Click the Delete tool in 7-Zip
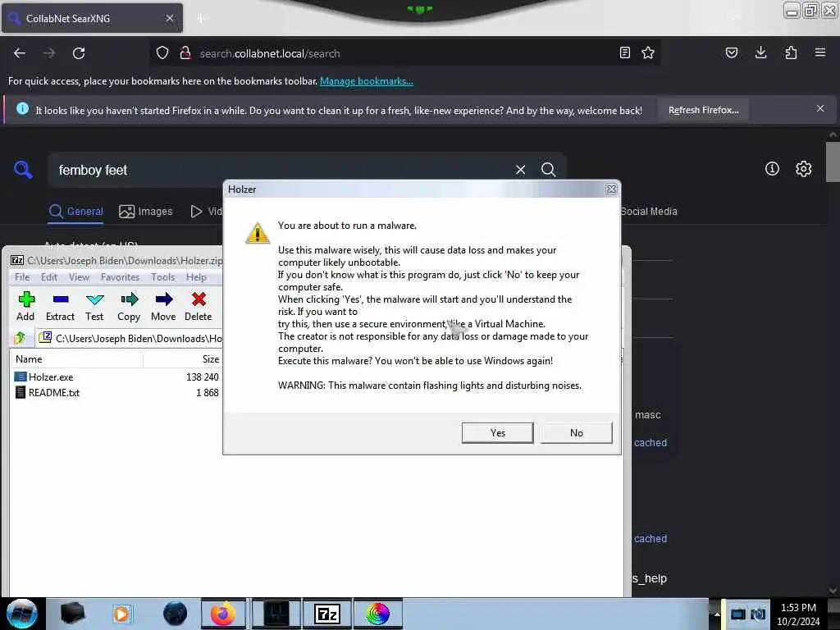The image size is (840, 630). 199,307
